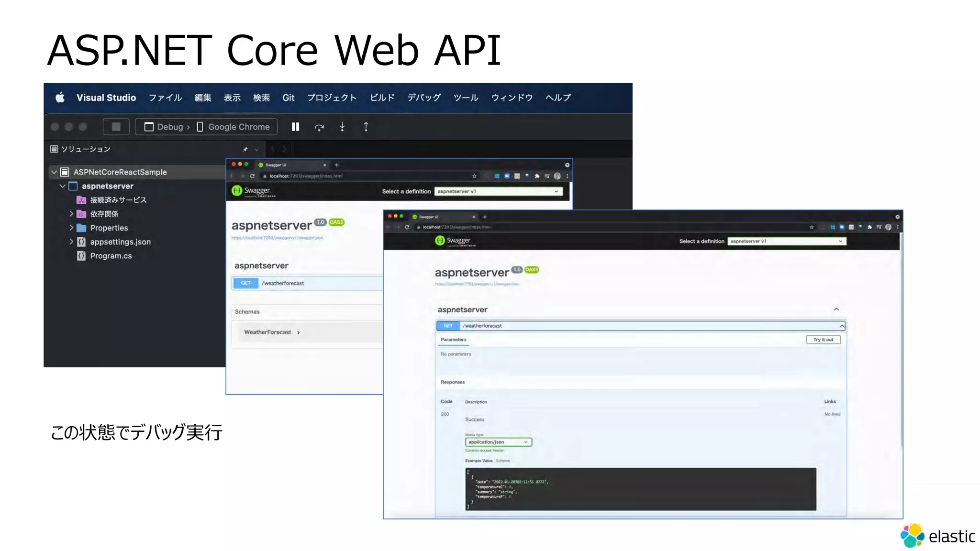
Task: Open the application/json media type dropdown
Action: point(498,442)
